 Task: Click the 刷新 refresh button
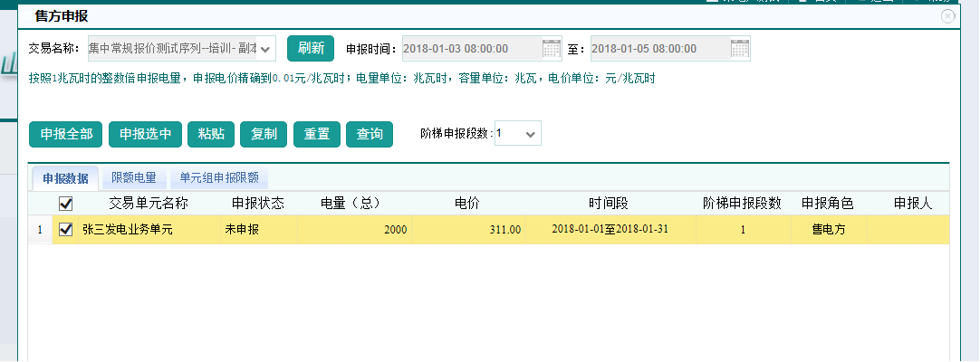[311, 48]
